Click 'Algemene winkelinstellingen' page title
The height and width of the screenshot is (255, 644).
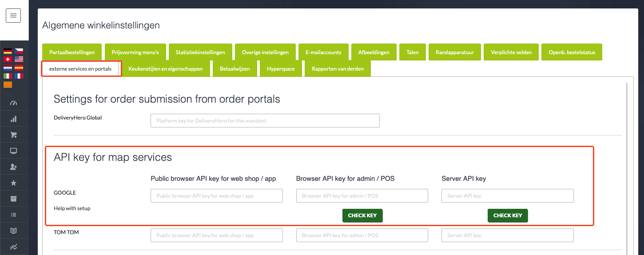(101, 25)
